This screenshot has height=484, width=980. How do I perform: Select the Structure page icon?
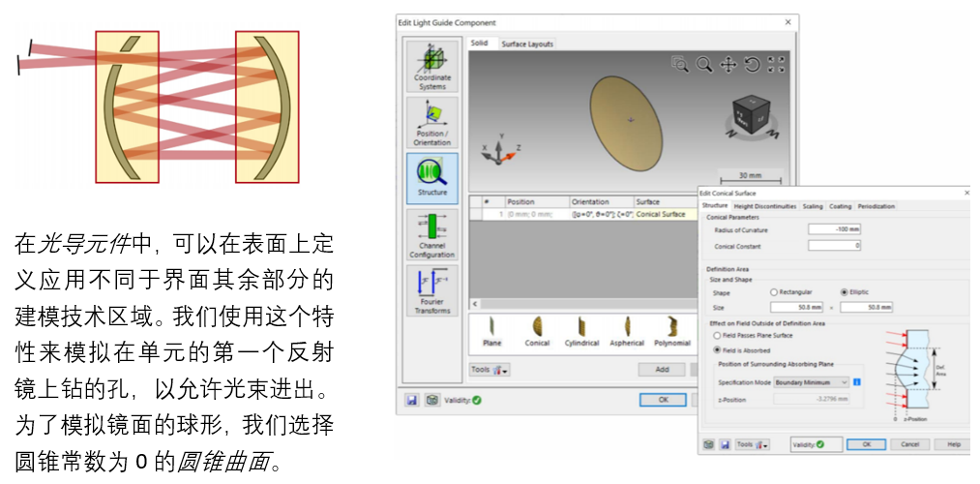[431, 177]
